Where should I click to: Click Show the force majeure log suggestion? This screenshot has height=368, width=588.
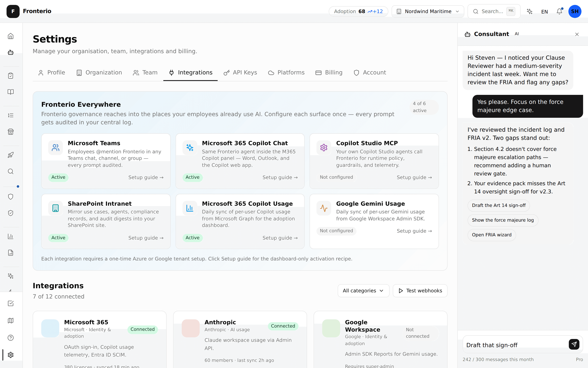[503, 220]
